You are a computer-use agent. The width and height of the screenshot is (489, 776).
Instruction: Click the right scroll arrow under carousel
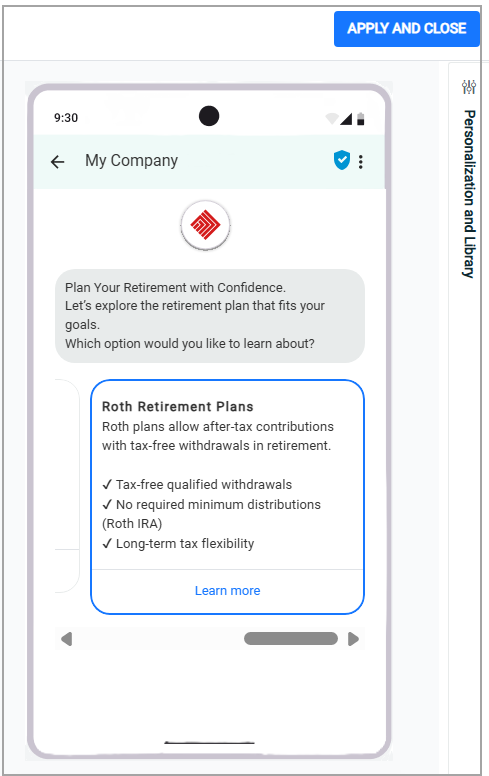pyautogui.click(x=353, y=639)
